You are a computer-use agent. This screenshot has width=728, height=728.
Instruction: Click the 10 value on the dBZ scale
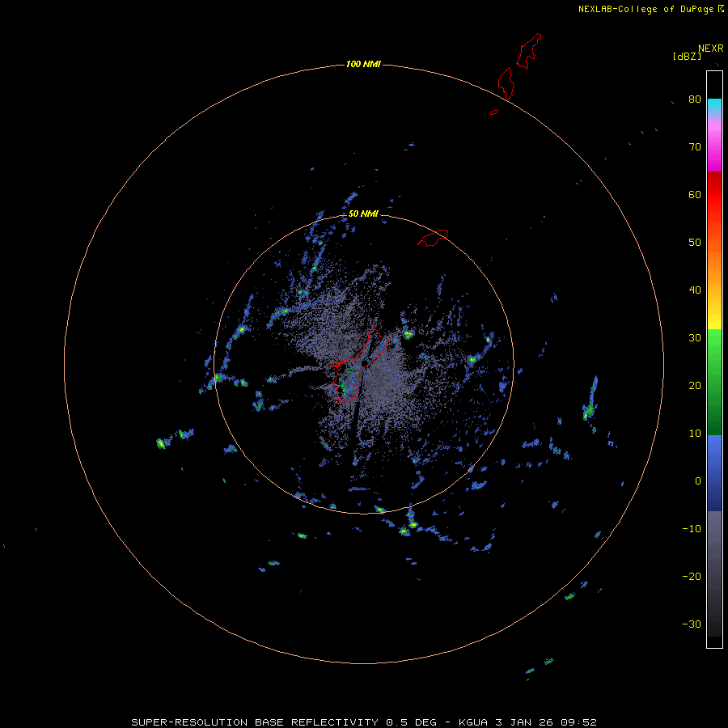pos(695,434)
